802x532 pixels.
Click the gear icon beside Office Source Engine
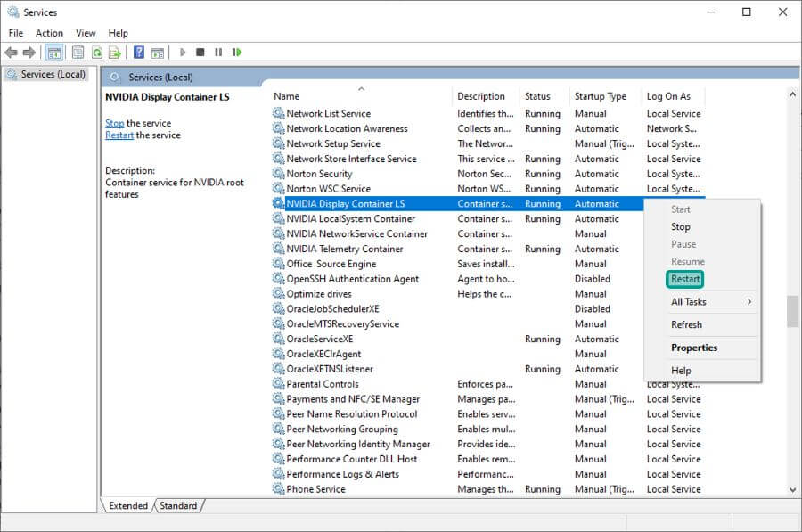[278, 264]
